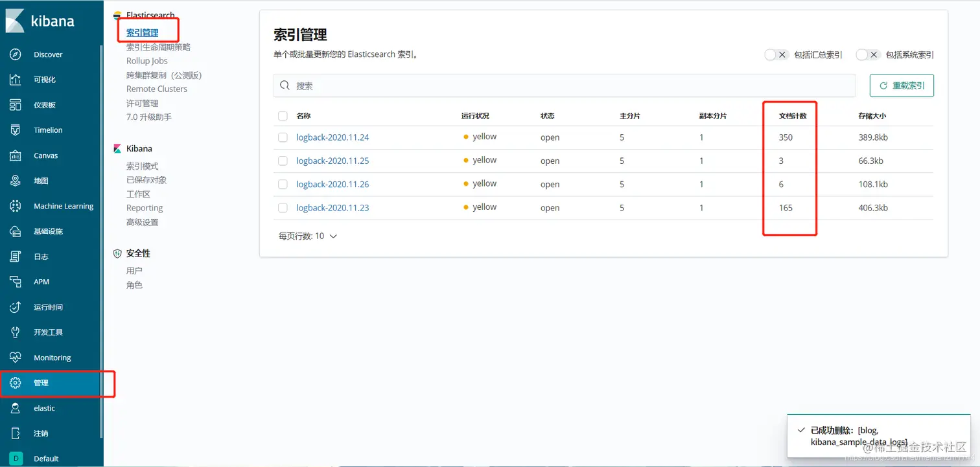The width and height of the screenshot is (980, 467).
Task: Open the Timelion icon
Action: pyautogui.click(x=16, y=130)
